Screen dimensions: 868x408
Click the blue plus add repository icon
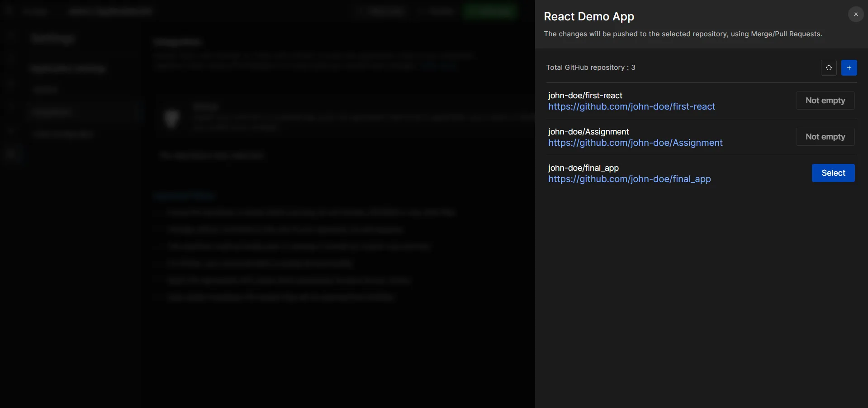[849, 68]
